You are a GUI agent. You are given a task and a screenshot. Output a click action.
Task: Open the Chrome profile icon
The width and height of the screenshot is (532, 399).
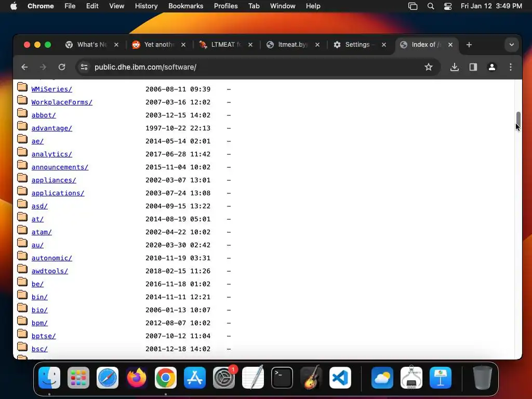pos(491,67)
